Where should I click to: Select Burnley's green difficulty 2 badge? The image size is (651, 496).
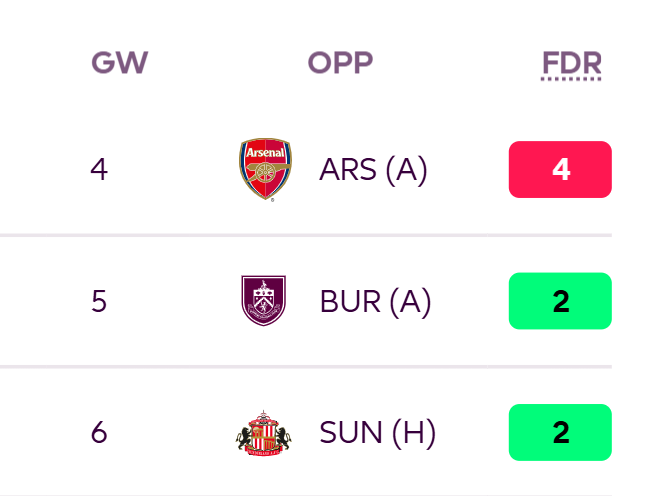(x=560, y=301)
